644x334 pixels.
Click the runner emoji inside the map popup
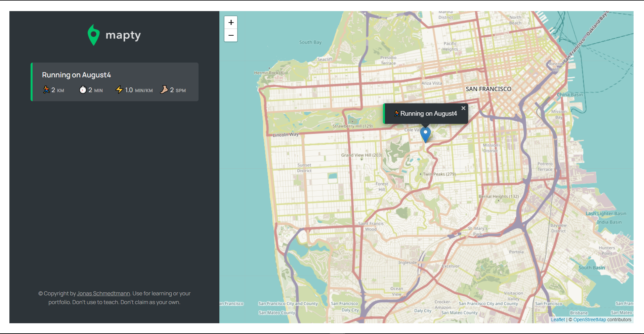point(397,113)
